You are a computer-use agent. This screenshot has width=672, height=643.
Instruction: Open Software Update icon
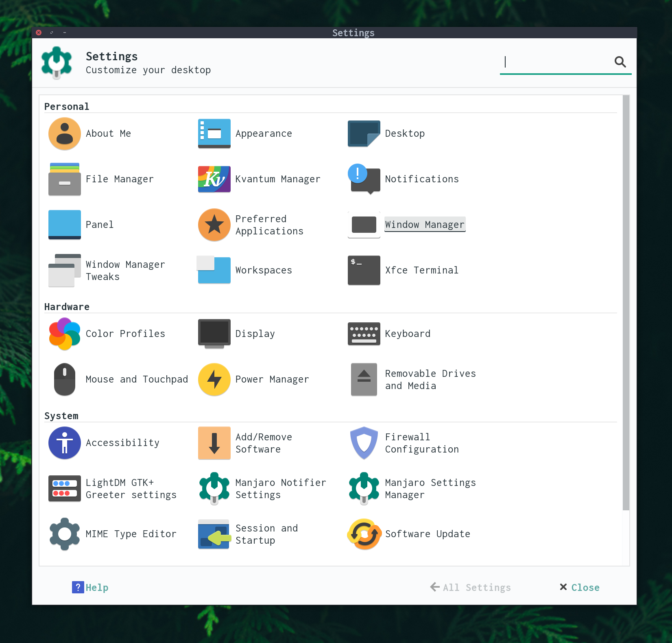[364, 534]
